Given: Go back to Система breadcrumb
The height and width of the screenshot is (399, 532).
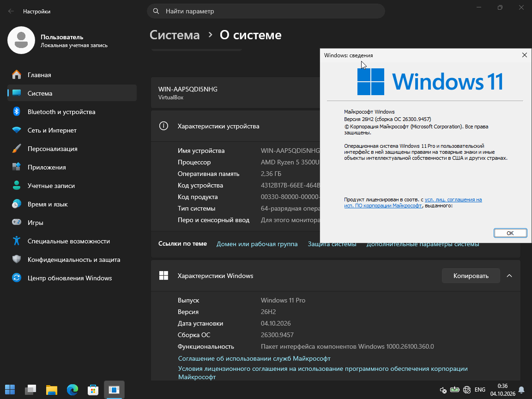Looking at the screenshot, I should 175,35.
